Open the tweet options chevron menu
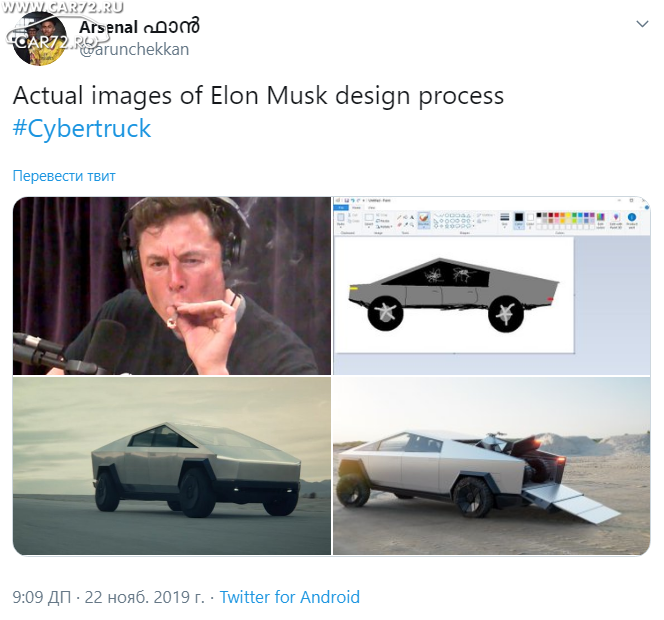 642,24
